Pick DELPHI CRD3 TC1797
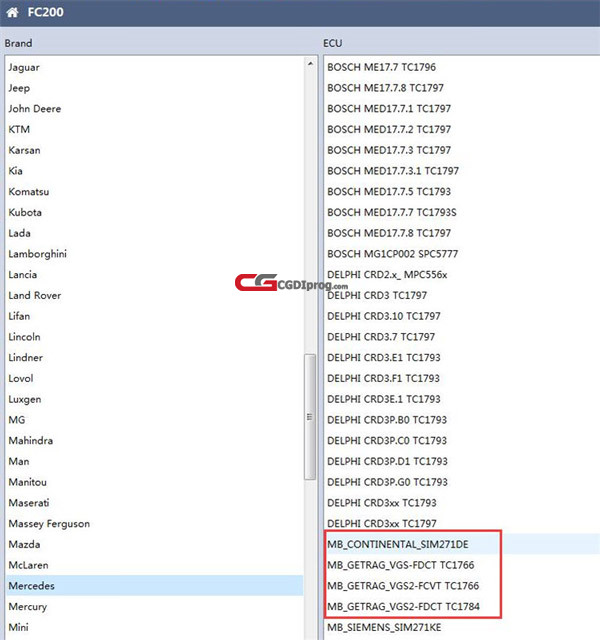Screen dimensions: 600x640 pos(377,296)
